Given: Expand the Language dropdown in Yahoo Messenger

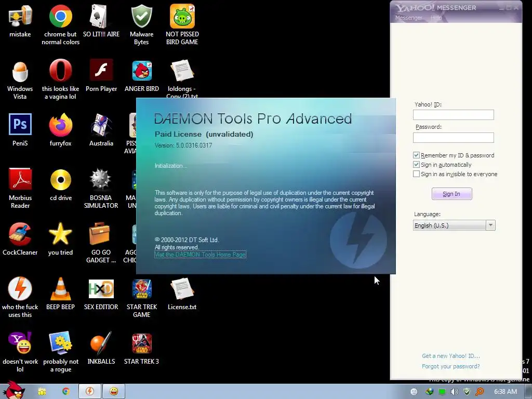Looking at the screenshot, I should click(490, 225).
